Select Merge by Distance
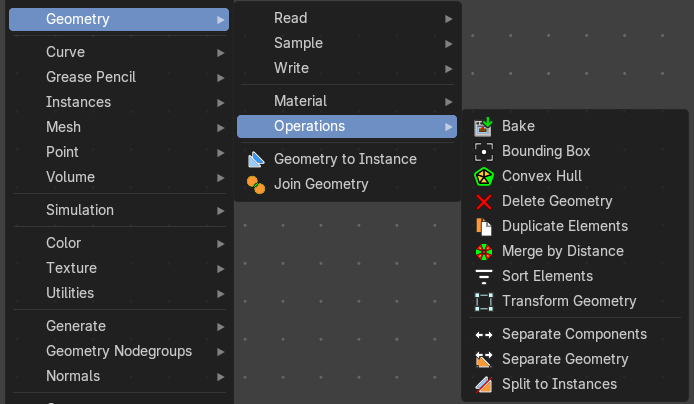694x404 pixels. pyautogui.click(x=574, y=251)
